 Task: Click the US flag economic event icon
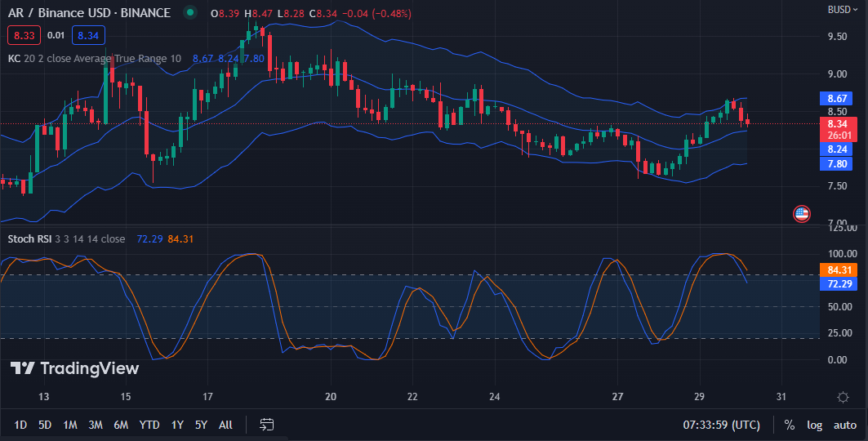coord(802,214)
